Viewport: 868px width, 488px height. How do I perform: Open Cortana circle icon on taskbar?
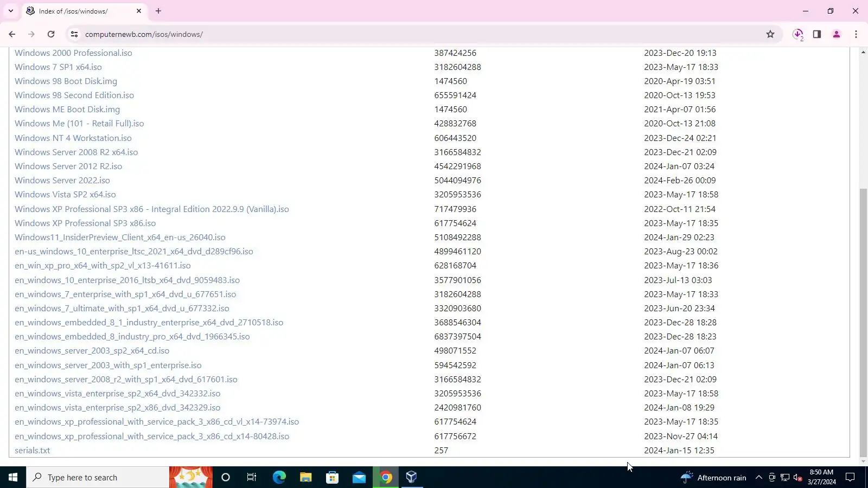click(226, 477)
